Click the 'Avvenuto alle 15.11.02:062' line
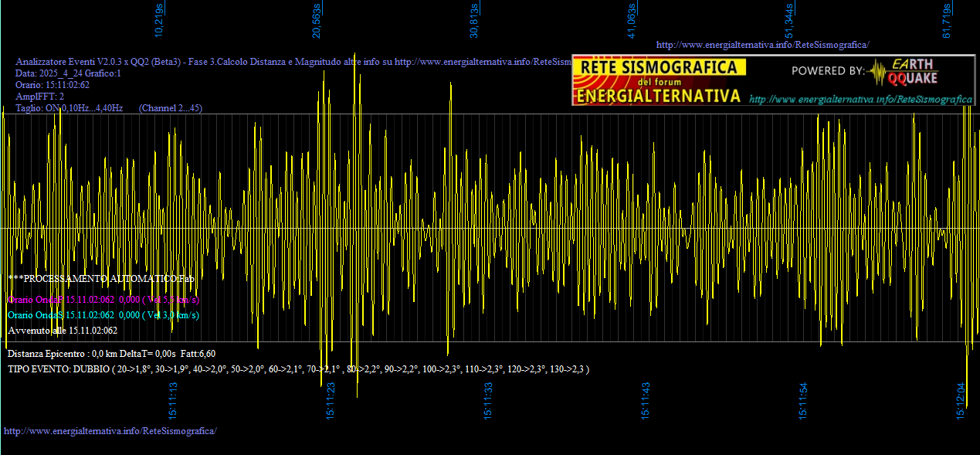This screenshot has width=980, height=455. [x=63, y=331]
